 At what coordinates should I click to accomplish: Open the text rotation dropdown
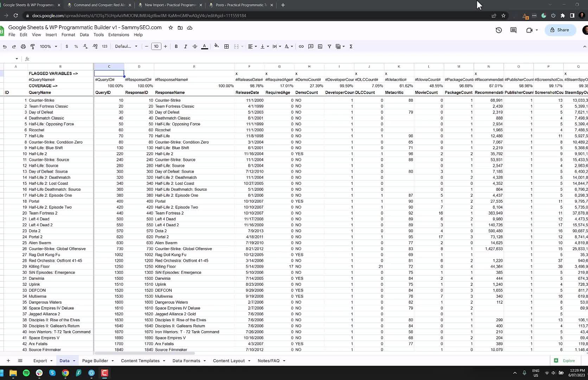point(289,46)
